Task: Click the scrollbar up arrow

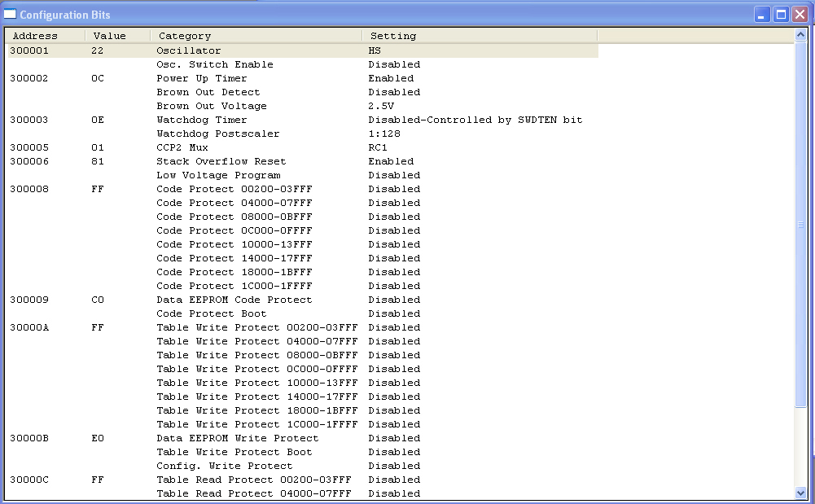Action: tap(800, 35)
